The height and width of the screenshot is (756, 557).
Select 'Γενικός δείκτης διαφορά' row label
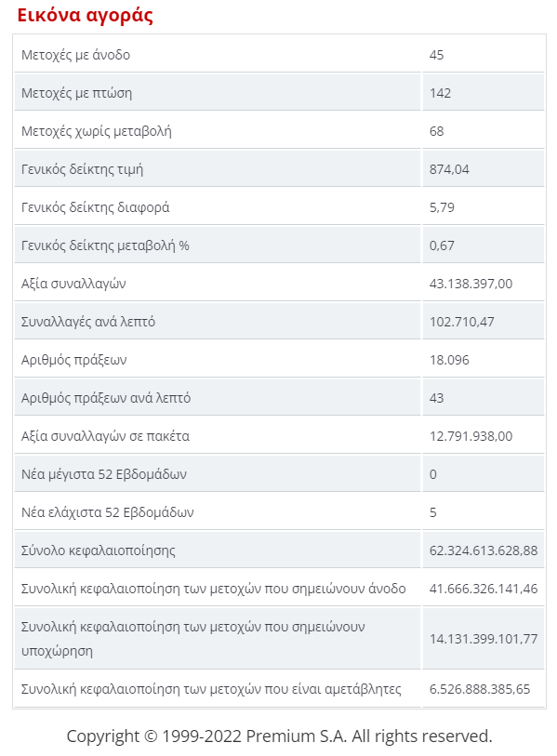coord(96,207)
